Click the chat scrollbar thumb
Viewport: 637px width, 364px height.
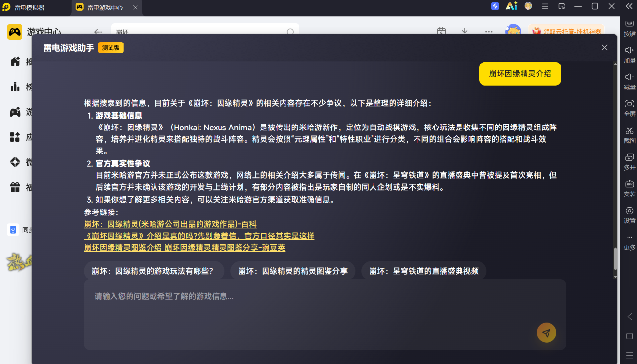point(615,259)
